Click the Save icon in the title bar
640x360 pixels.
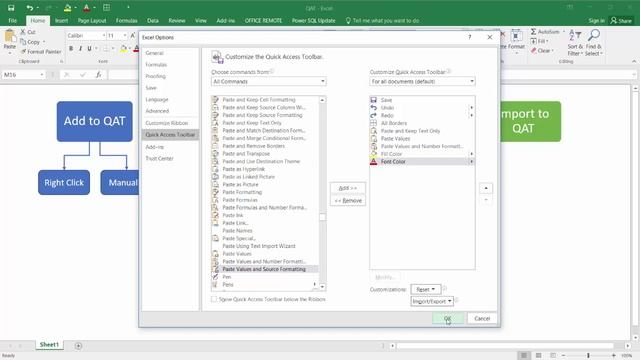(x=11, y=8)
